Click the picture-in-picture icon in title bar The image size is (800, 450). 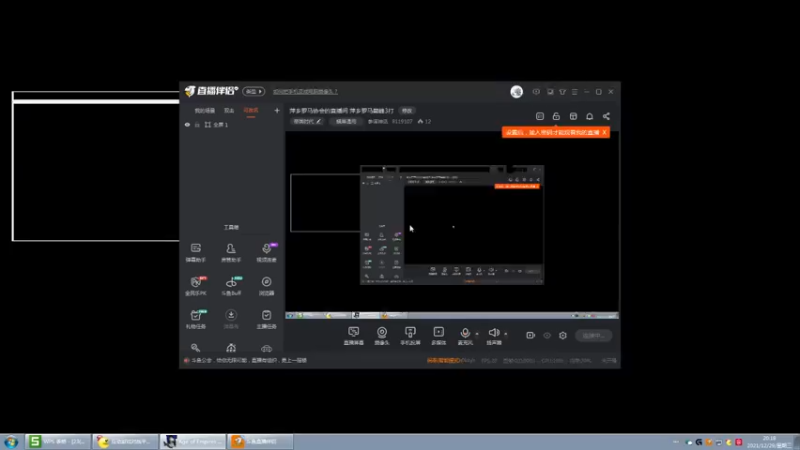pyautogui.click(x=550, y=92)
